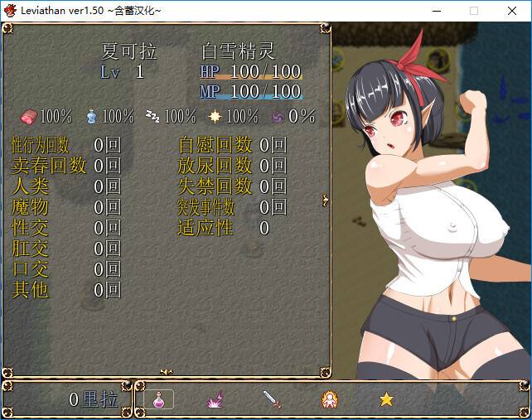Select the pink potion item icon
Screen dimensions: 532x420
[x=158, y=399]
